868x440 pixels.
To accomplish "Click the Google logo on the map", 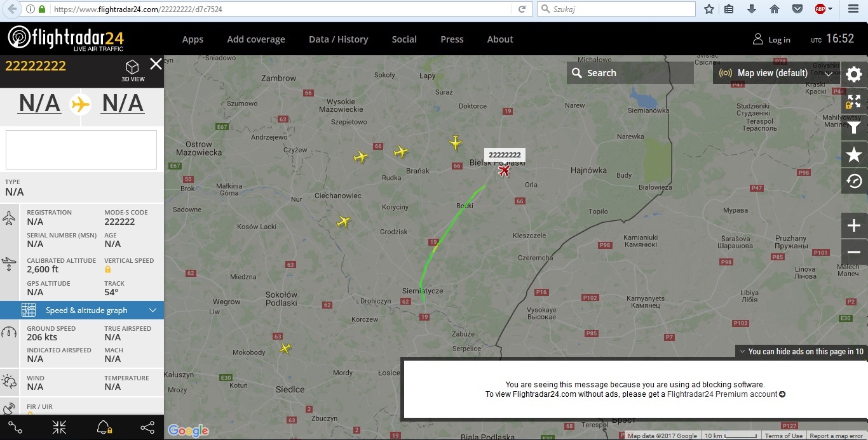I will pos(189,430).
